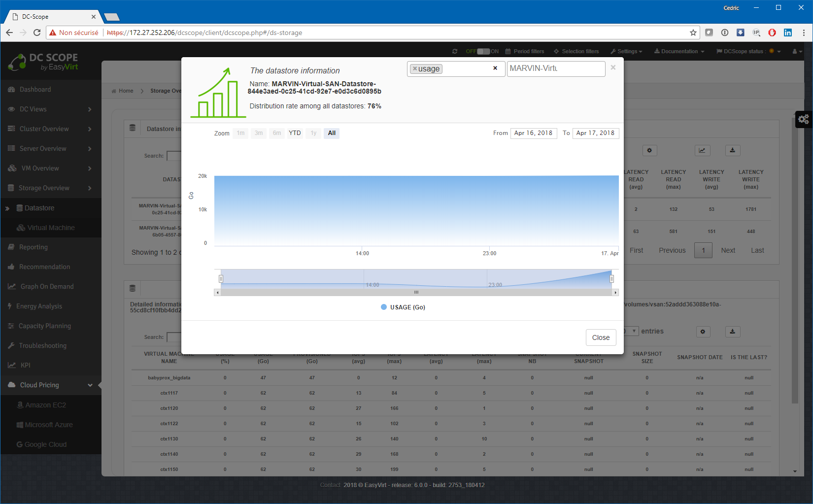Screen dimensions: 813x504
Task: Go to Dashboard in the sidebar
Action: pos(35,90)
